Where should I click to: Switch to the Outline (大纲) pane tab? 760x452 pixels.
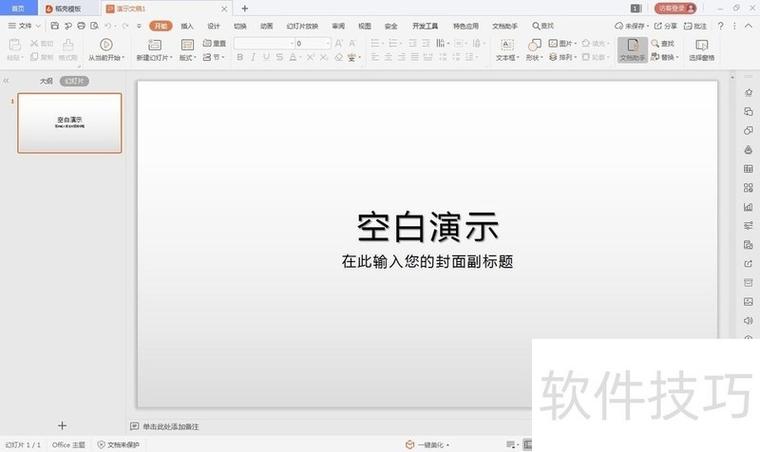[x=46, y=81]
